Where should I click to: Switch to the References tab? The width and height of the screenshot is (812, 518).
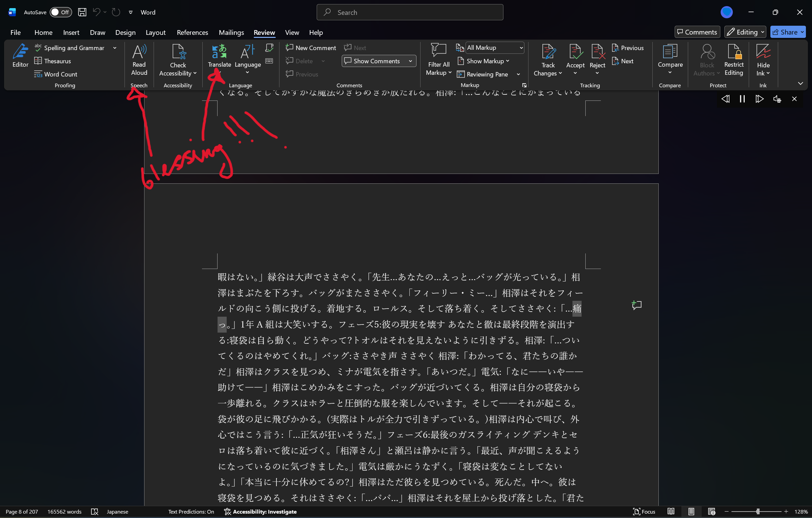(x=192, y=32)
